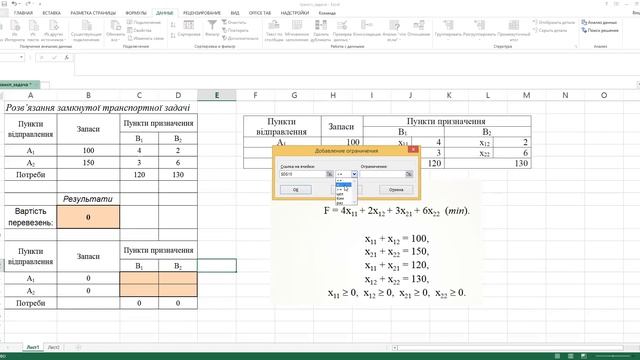Select column E header
Image resolution: width=640 pixels, height=360 pixels.
217,95
